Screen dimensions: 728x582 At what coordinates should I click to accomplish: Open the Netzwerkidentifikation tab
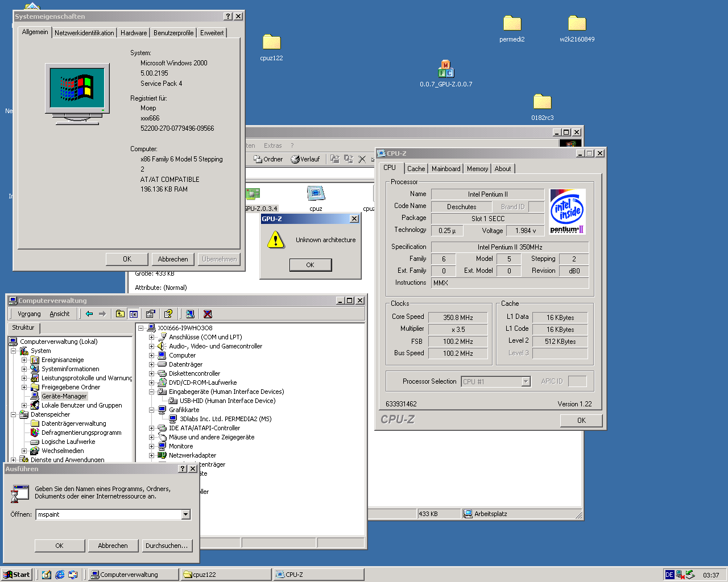pos(84,33)
